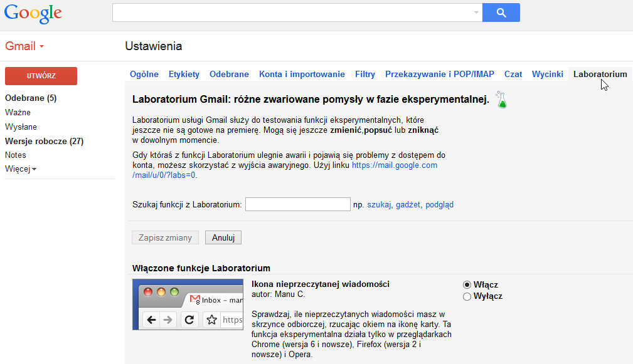Click the gadżet example link

coord(408,205)
